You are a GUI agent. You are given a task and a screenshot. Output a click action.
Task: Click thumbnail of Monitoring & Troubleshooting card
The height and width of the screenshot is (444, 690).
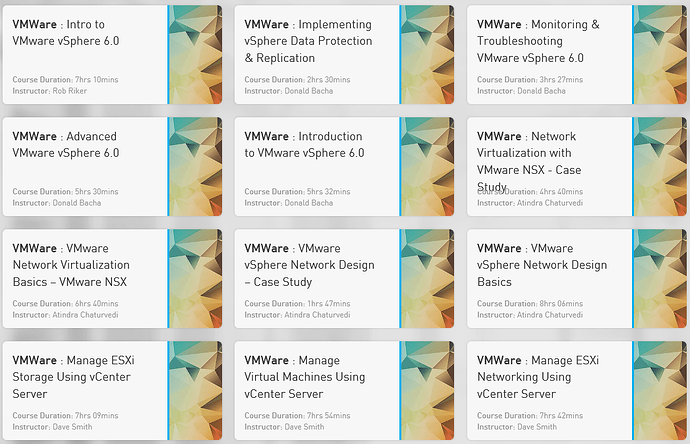(x=660, y=55)
